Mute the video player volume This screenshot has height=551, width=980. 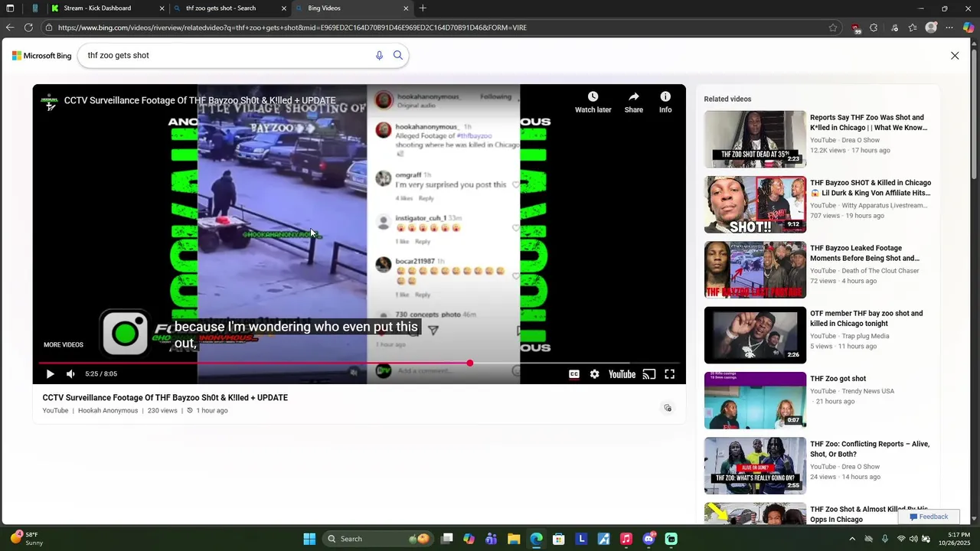(70, 374)
